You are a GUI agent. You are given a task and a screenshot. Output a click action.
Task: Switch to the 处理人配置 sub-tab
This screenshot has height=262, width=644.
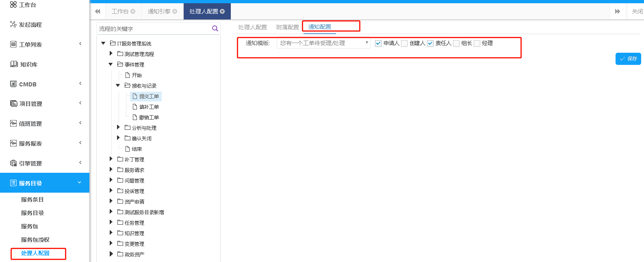[252, 27]
